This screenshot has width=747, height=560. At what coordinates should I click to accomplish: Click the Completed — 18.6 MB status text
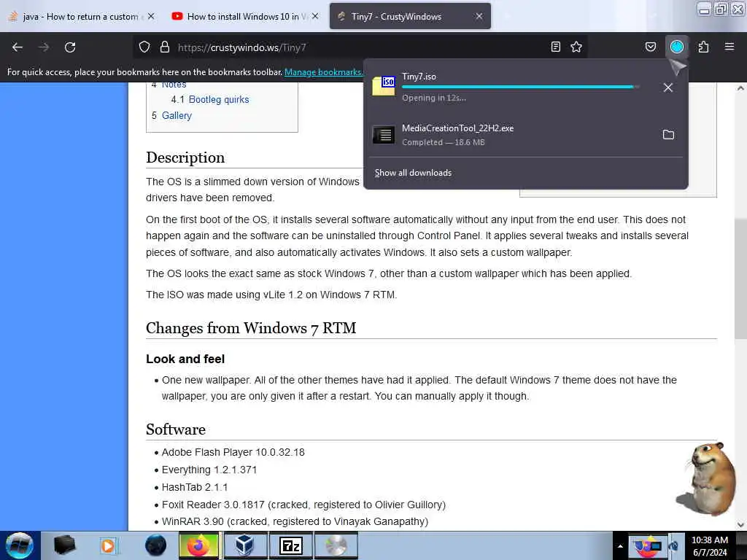coord(444,142)
